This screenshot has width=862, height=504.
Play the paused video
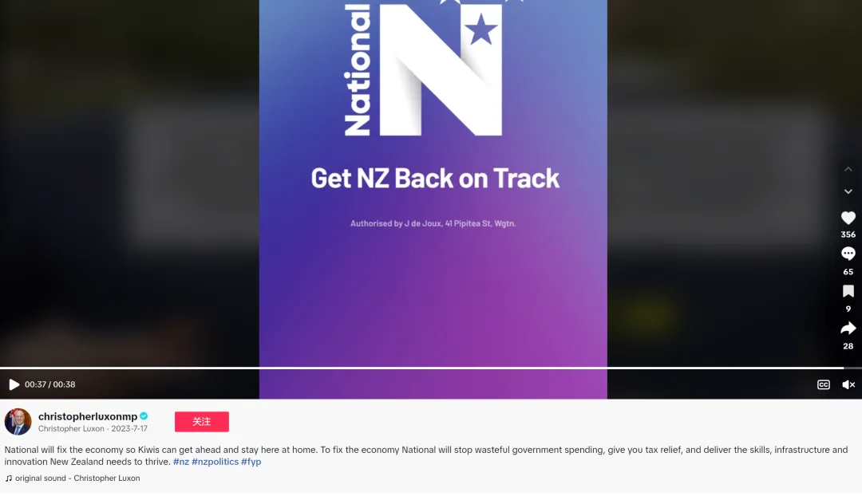coord(14,384)
